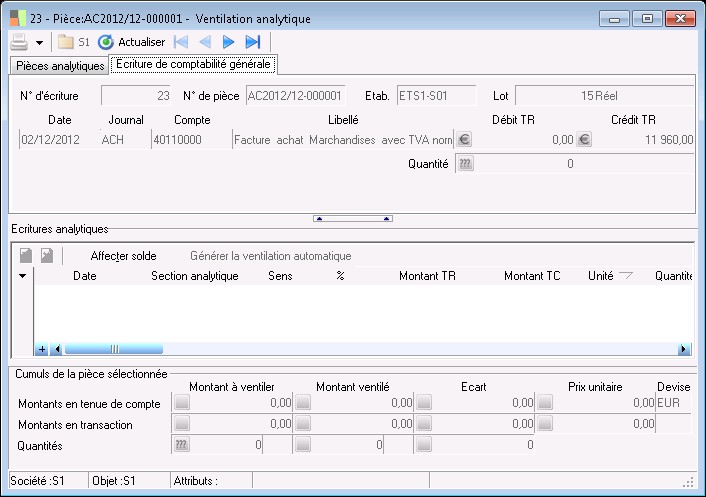
Task: Go to previous record arrow
Action: (205, 42)
